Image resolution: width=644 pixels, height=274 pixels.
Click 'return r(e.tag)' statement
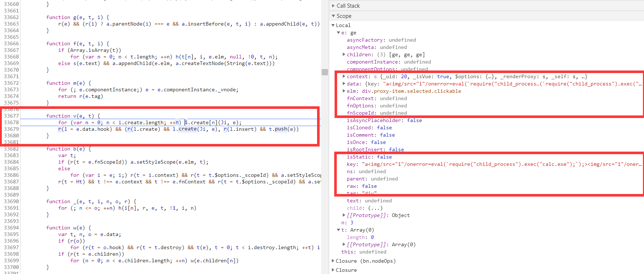coord(81,96)
